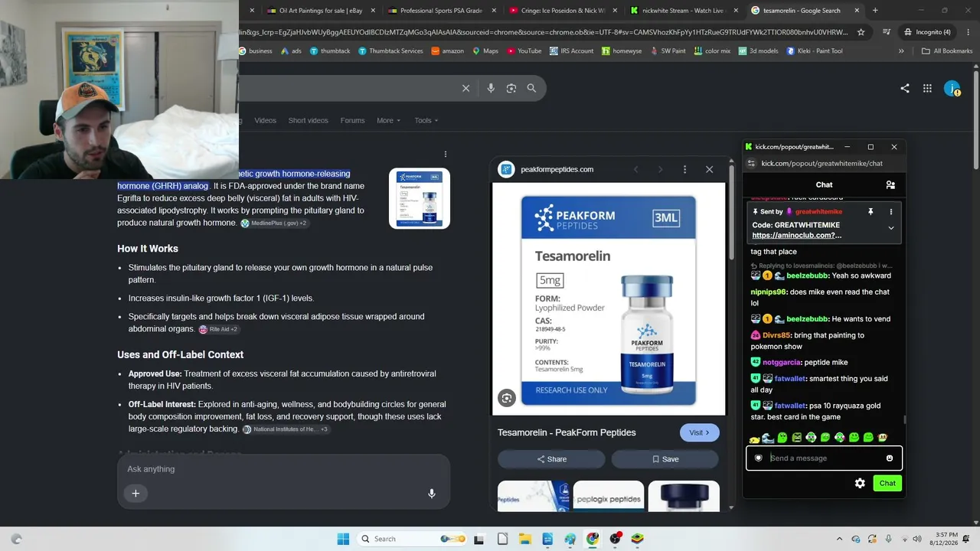Viewport: 980px width, 551px height.
Task: Click the microphone in the Ask anything box
Action: (432, 494)
